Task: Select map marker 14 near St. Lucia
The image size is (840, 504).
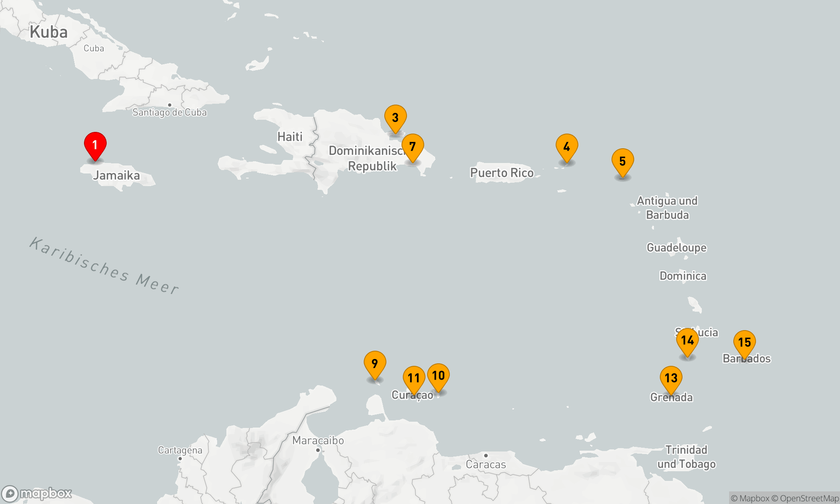Action: (x=687, y=340)
